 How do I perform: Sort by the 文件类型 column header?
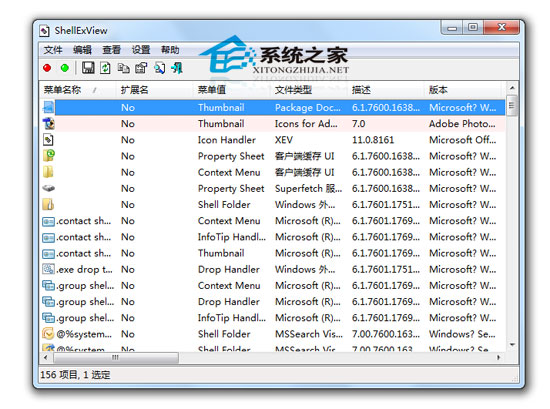(x=309, y=90)
